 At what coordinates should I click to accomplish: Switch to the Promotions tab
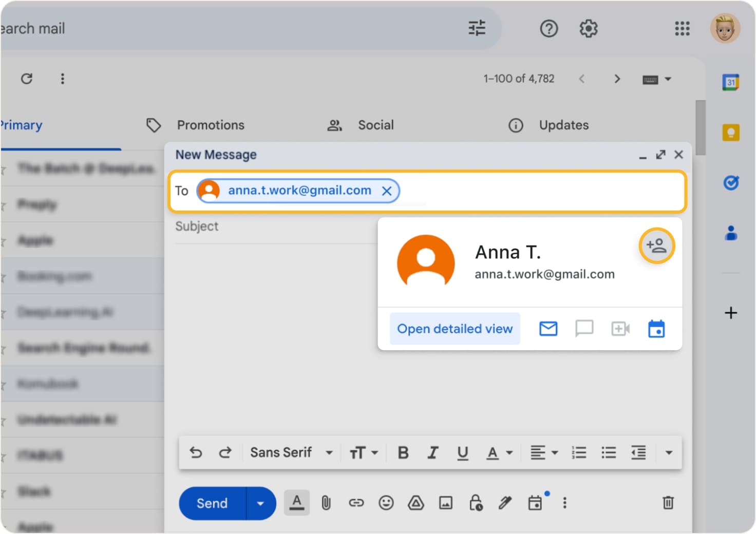coord(211,125)
